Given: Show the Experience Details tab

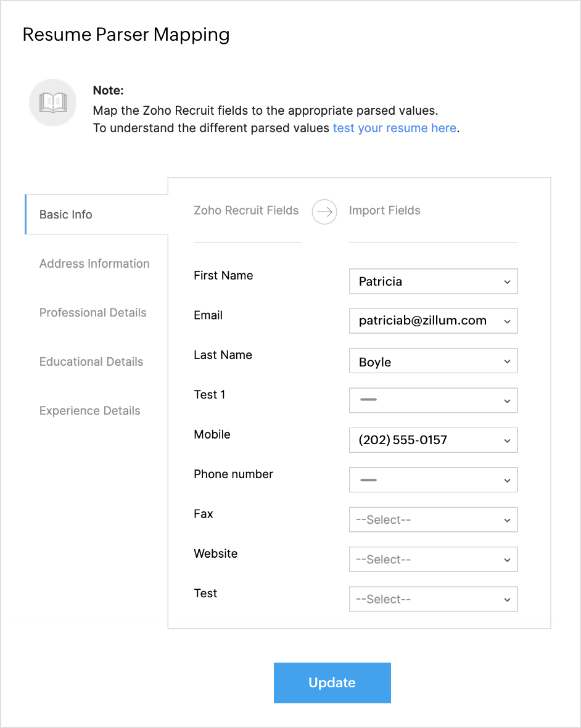Looking at the screenshot, I should coord(90,411).
